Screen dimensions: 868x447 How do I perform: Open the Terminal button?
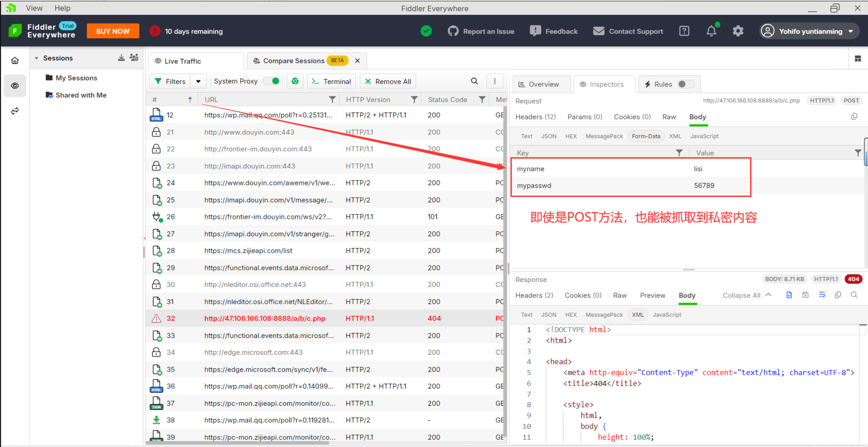pos(331,81)
